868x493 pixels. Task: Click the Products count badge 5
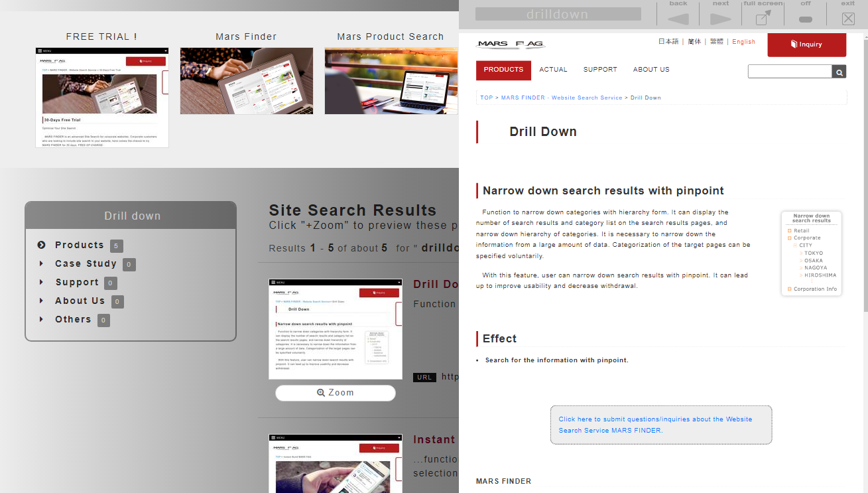tap(117, 246)
